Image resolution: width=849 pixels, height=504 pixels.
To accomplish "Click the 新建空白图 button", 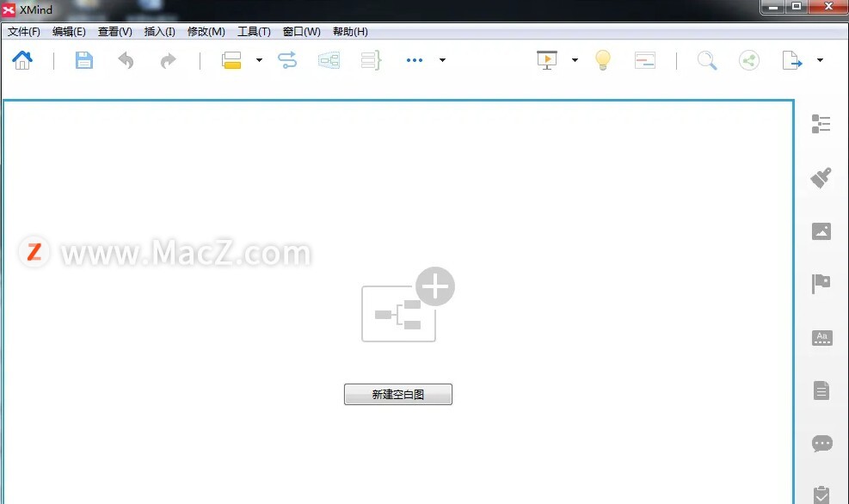I will point(398,394).
